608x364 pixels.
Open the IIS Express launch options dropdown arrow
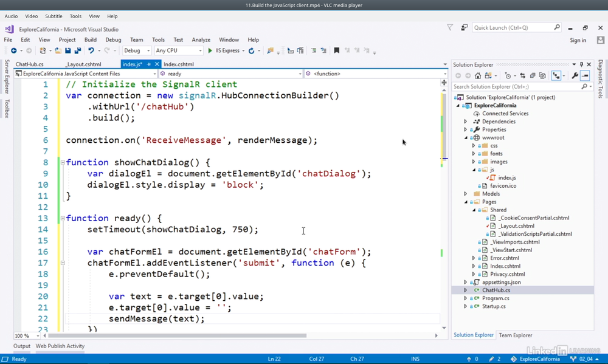[244, 51]
